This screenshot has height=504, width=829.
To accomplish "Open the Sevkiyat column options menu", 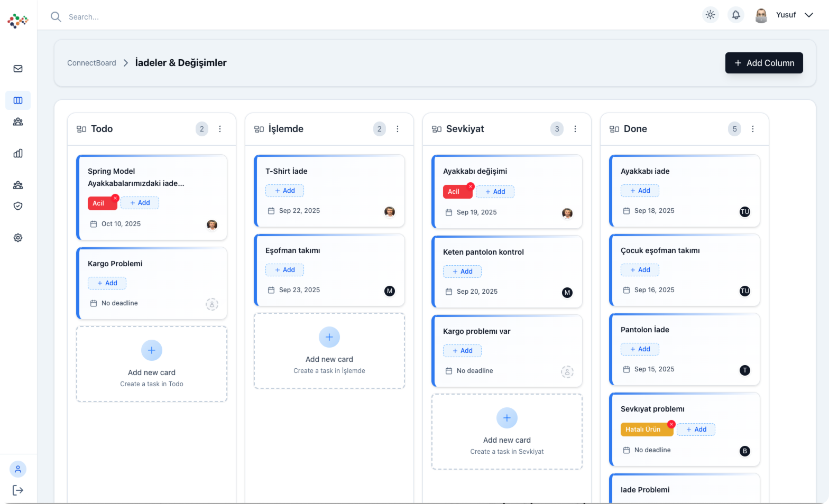I will (x=575, y=129).
